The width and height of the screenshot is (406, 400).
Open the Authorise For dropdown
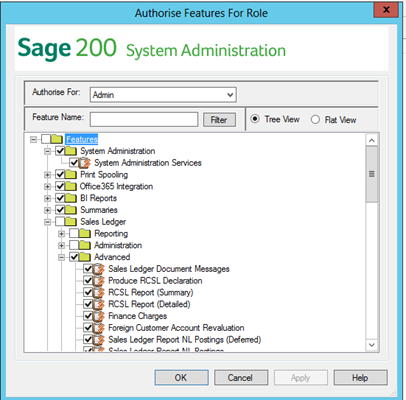230,95
